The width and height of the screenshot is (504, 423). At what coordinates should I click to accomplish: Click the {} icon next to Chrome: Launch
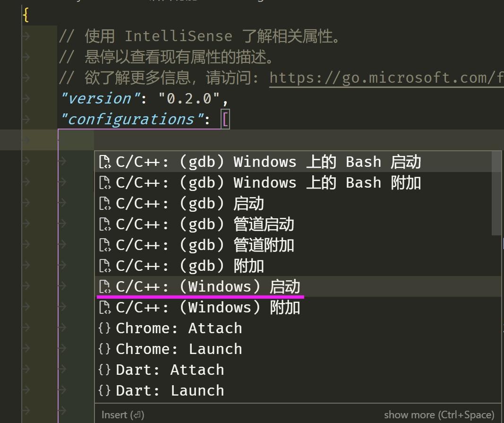tap(104, 349)
